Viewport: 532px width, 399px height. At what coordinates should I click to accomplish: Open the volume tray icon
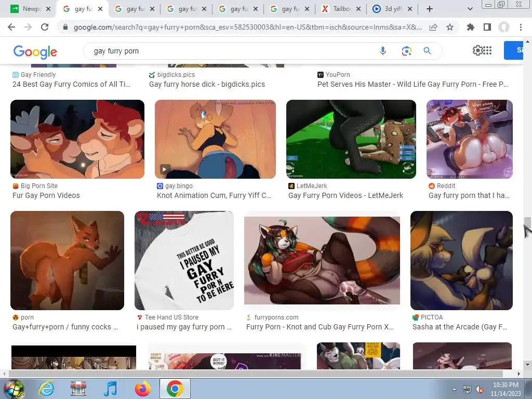[x=480, y=390]
